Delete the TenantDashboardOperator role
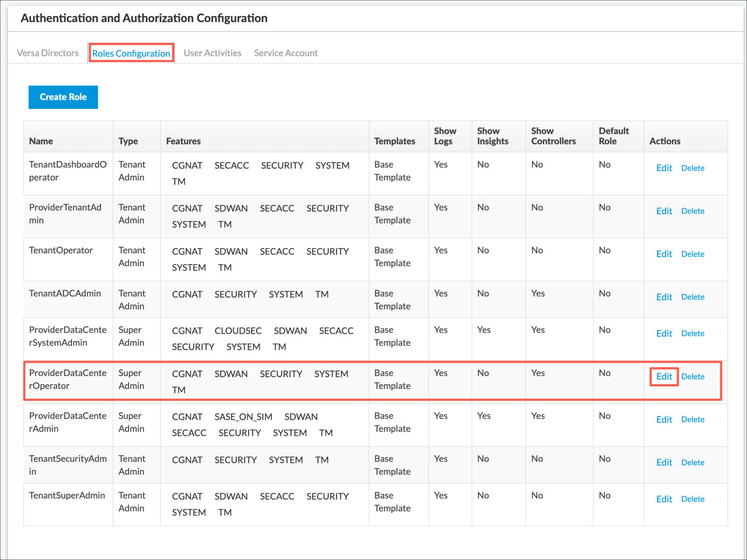This screenshot has height=560, width=747. [x=693, y=168]
